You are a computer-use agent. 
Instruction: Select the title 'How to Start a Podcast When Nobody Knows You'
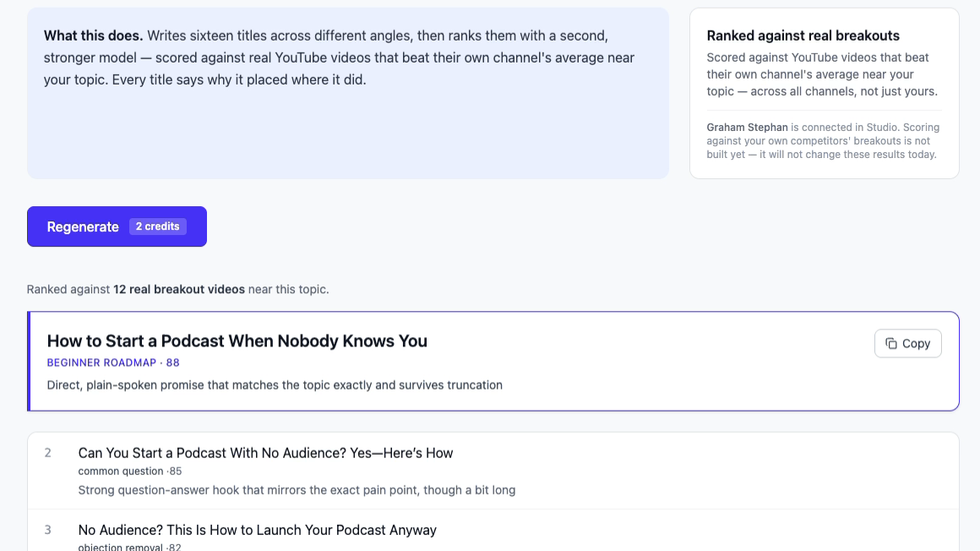pyautogui.click(x=237, y=341)
